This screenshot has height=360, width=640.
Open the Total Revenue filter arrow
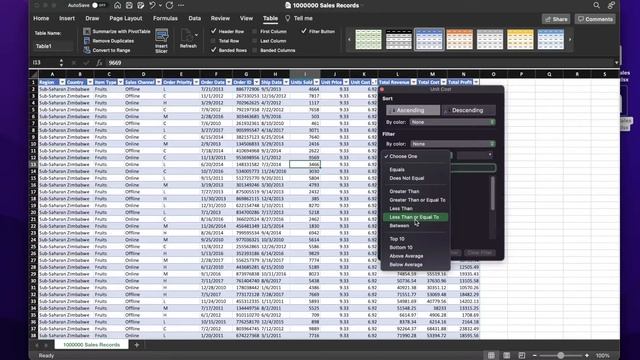(413, 82)
